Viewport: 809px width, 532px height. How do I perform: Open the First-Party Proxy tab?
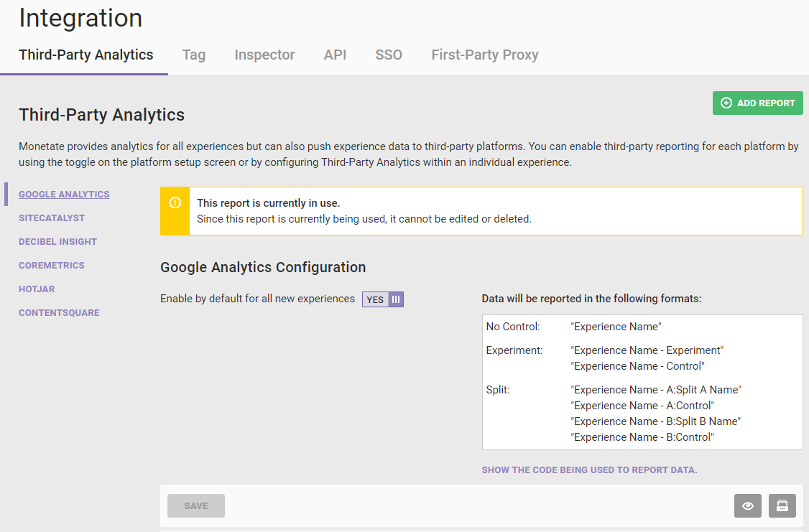pos(485,55)
